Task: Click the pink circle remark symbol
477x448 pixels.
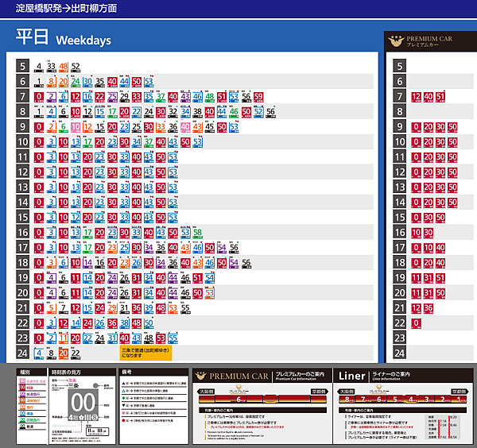Action: tap(123, 413)
